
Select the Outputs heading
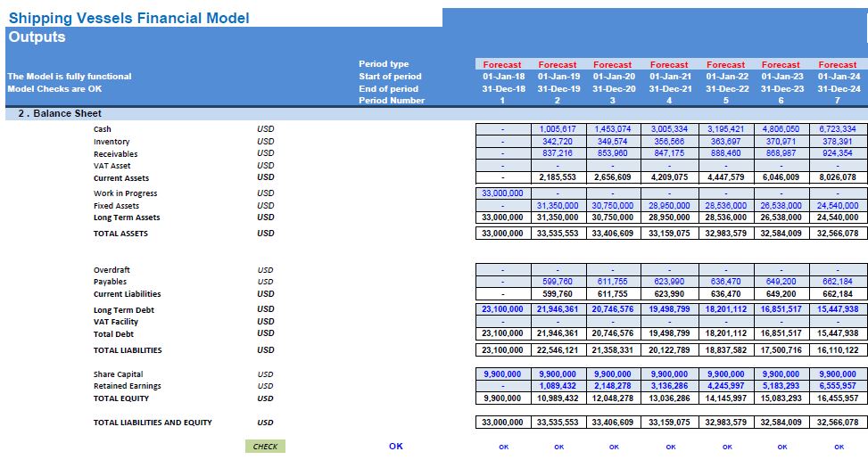[37, 37]
